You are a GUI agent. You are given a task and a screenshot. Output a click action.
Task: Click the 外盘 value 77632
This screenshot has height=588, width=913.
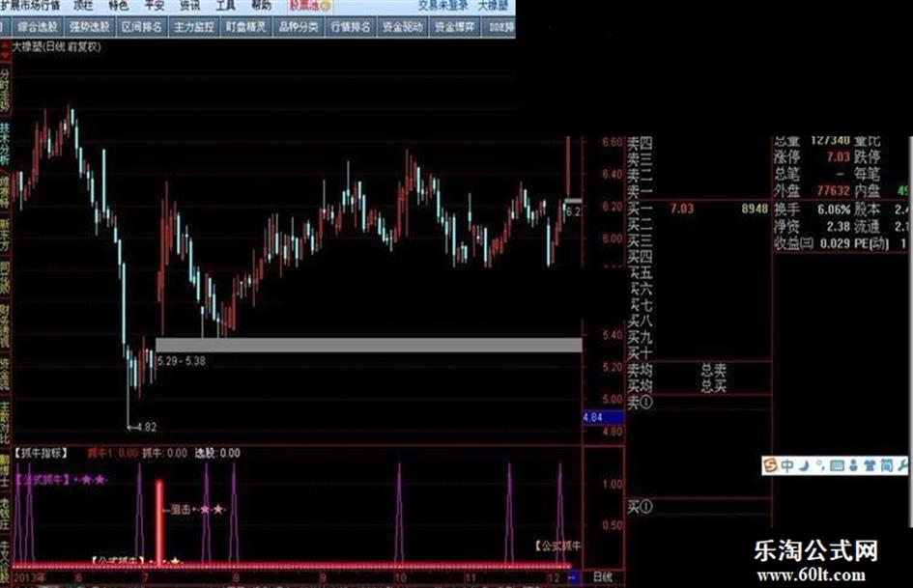point(833,190)
